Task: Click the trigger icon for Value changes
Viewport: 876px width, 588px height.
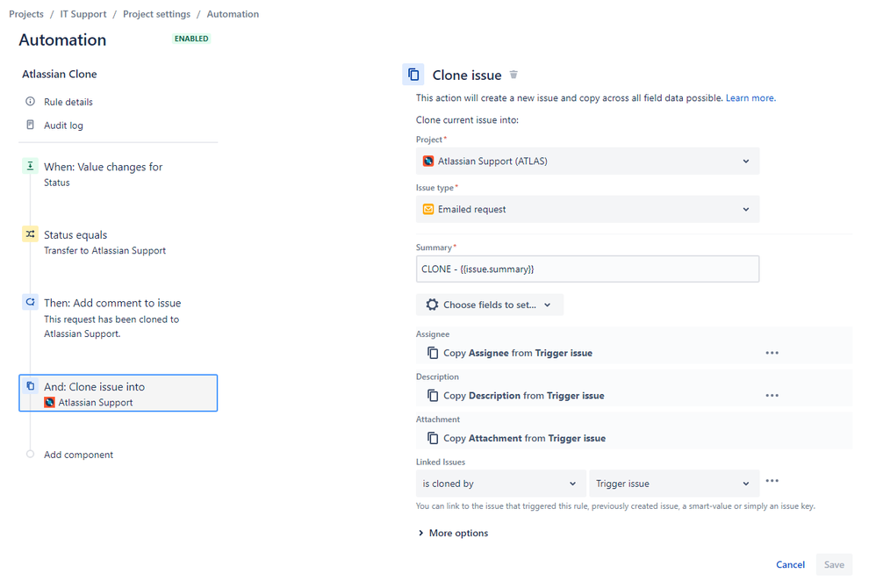Action: pos(30,166)
